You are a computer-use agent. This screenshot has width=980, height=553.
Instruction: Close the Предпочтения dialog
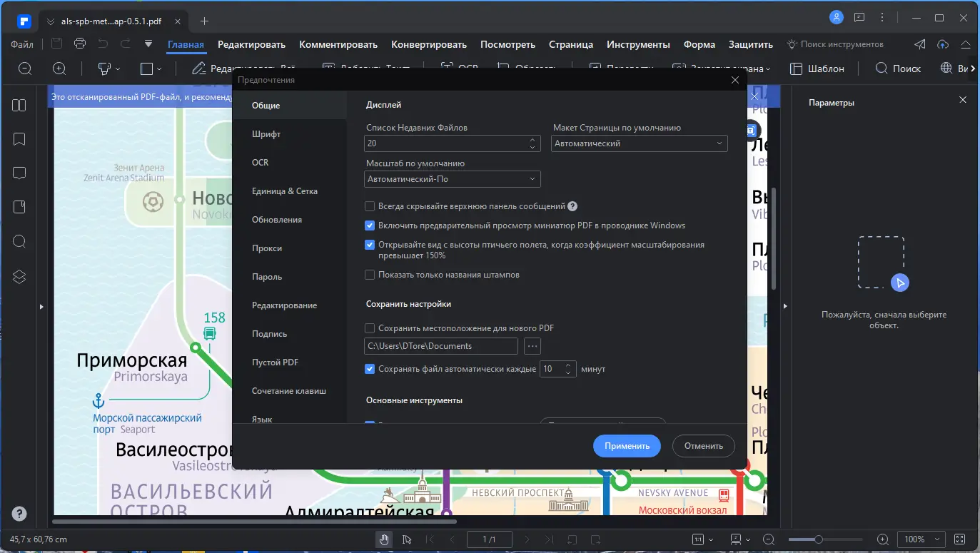tap(734, 80)
